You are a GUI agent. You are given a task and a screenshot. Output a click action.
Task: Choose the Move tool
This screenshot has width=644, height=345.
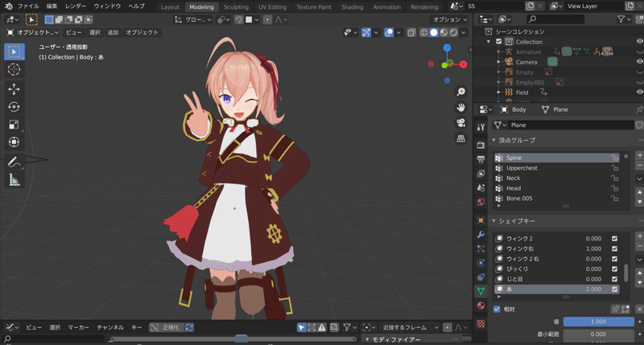(14, 89)
